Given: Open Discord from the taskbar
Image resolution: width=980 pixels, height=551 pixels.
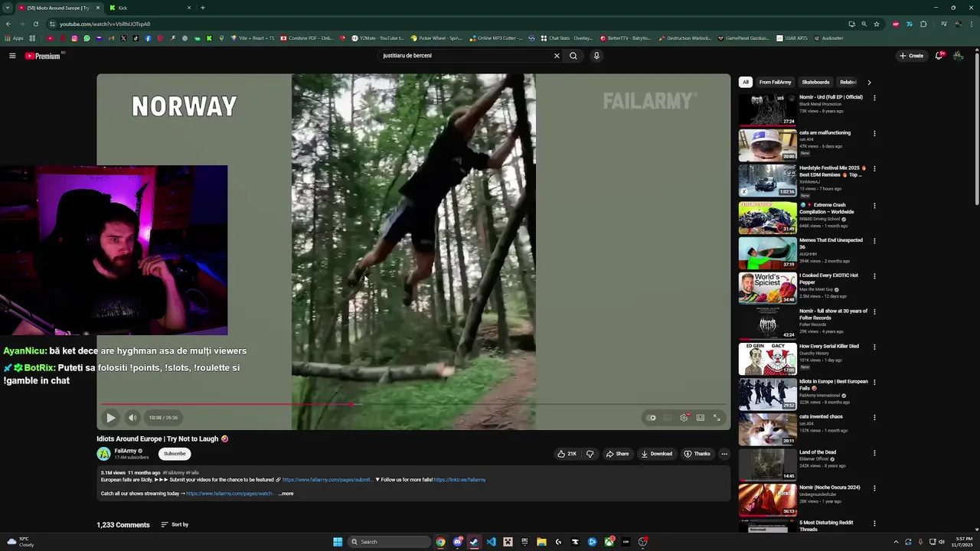Looking at the screenshot, I should 457,542.
